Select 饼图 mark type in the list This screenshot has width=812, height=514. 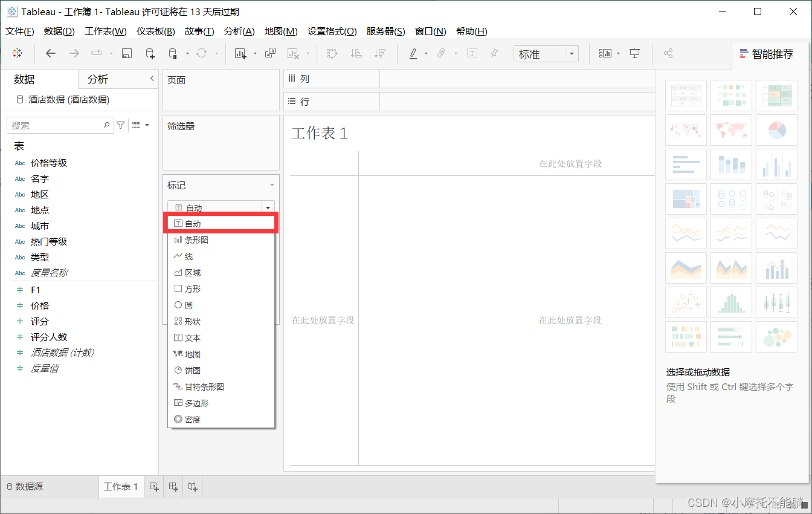pyautogui.click(x=221, y=371)
